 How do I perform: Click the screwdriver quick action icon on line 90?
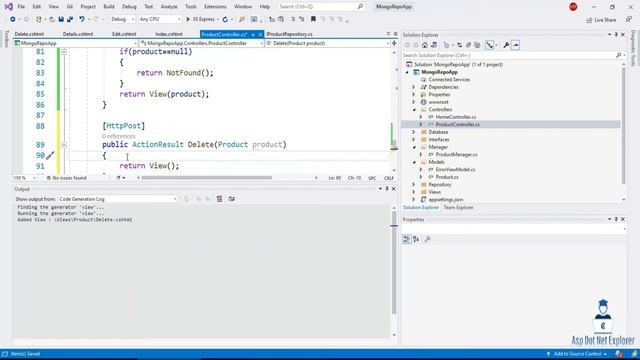click(50, 156)
